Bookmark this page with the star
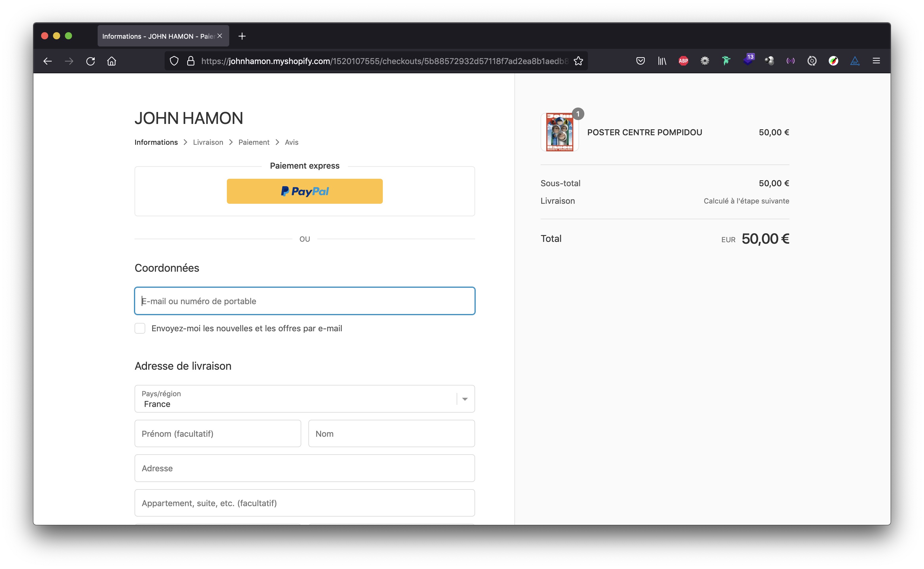This screenshot has width=924, height=569. (578, 61)
